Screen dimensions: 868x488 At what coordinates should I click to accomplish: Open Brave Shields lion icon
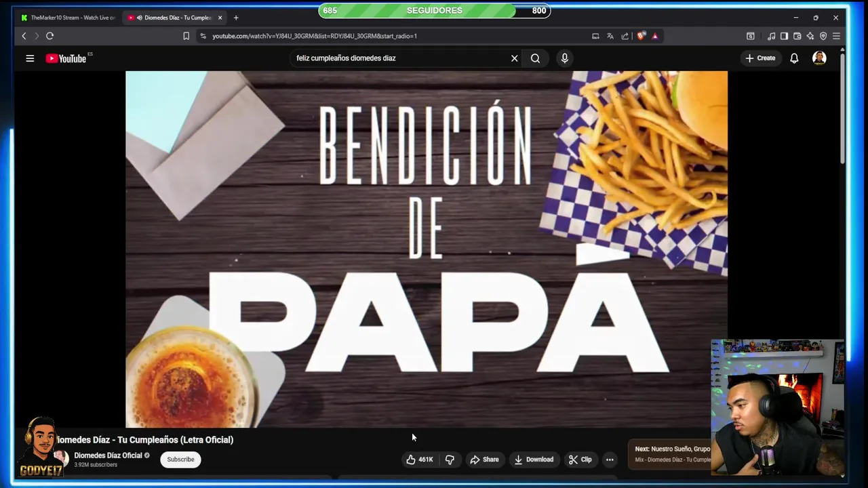pyautogui.click(x=641, y=36)
